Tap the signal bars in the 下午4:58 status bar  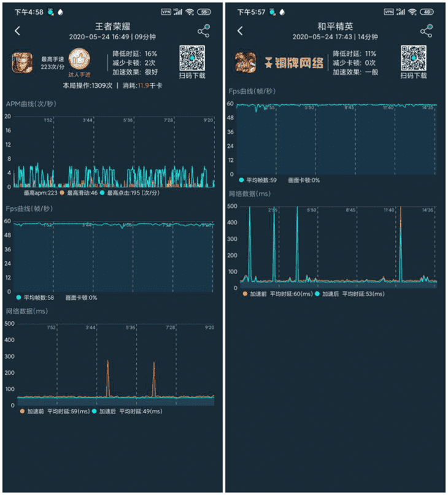pos(178,12)
